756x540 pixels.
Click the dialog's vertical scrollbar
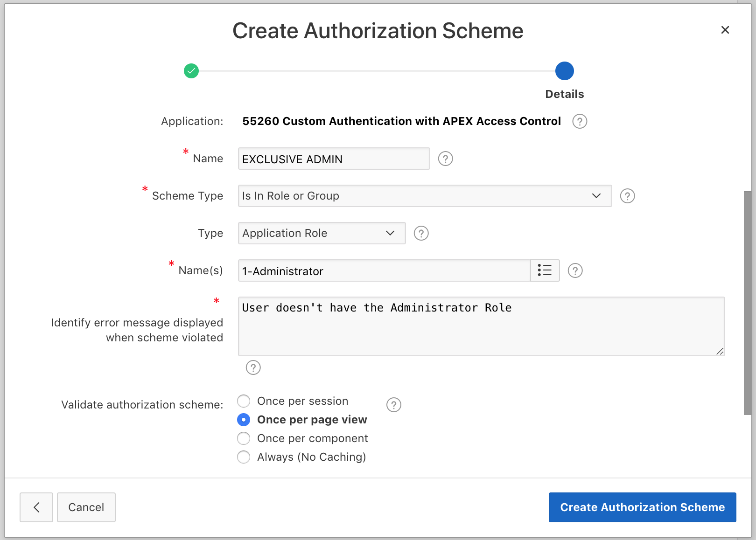(747, 302)
